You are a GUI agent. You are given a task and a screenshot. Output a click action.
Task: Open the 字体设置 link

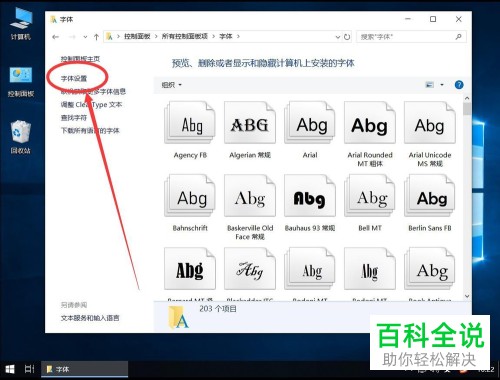pos(74,79)
